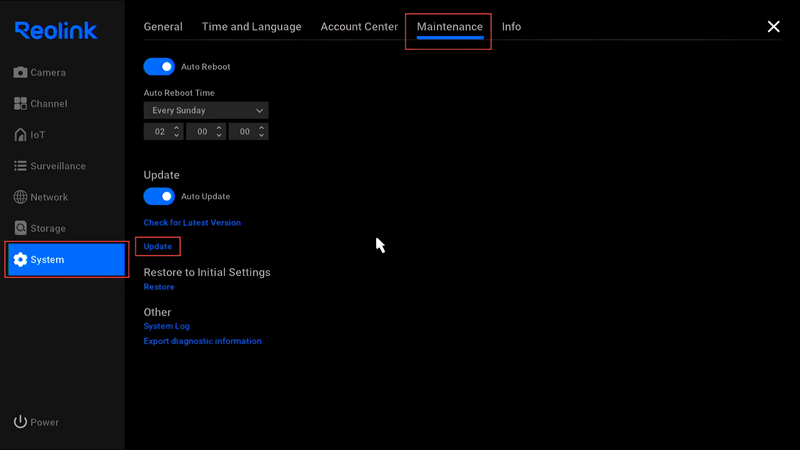Click Check for Latest Version link

192,223
